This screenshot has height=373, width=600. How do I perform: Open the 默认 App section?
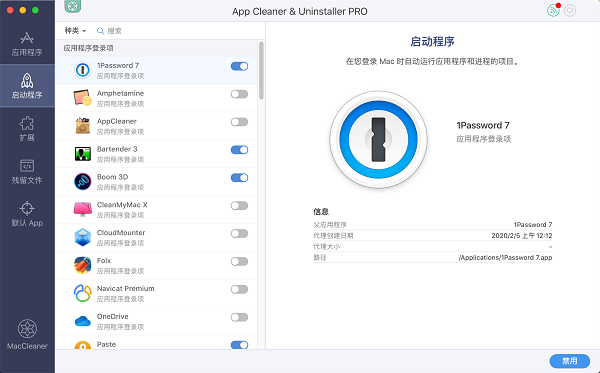pos(27,214)
